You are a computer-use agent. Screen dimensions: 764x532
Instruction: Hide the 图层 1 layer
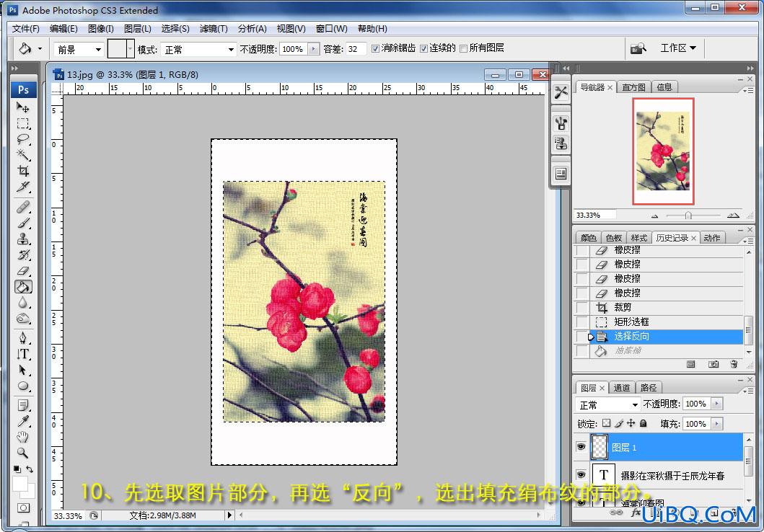(x=581, y=446)
